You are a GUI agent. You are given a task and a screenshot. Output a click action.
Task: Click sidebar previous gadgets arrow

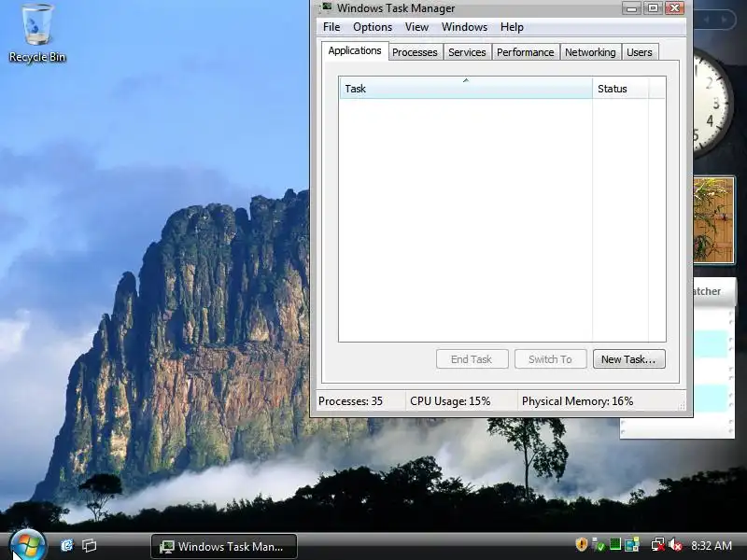707,20
